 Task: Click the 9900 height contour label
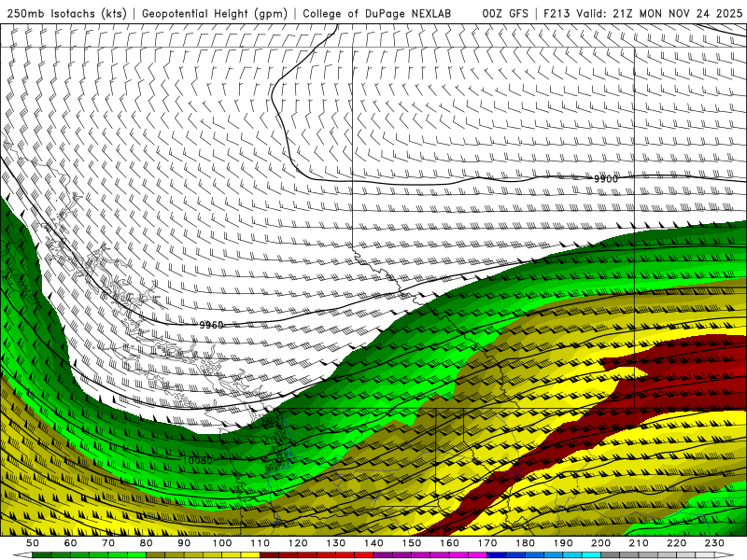click(x=606, y=178)
